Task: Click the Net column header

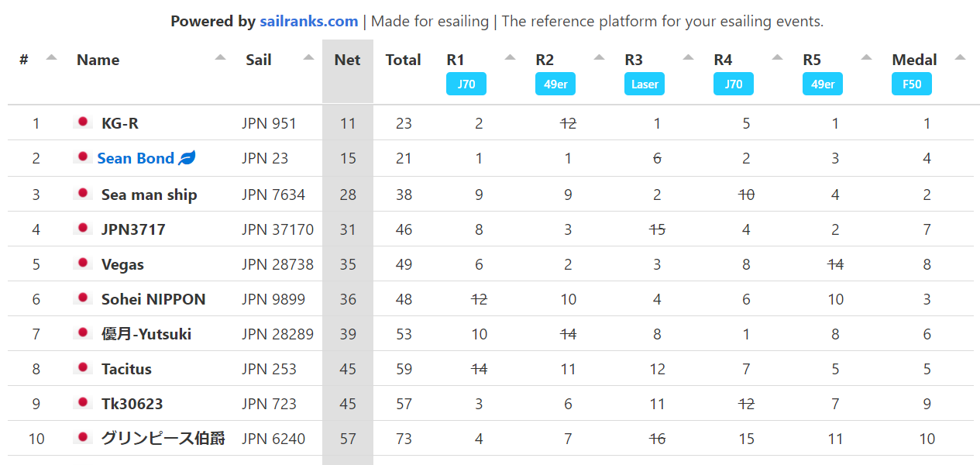Action: pyautogui.click(x=347, y=60)
